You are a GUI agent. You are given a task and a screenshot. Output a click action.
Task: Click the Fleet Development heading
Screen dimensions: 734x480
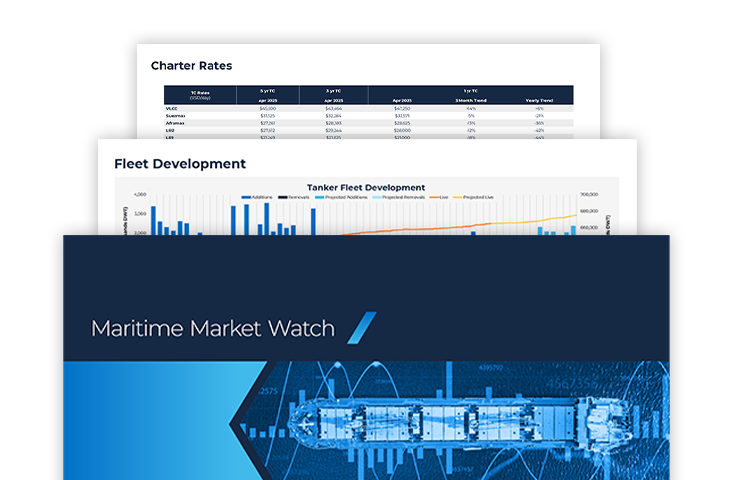coord(179,163)
